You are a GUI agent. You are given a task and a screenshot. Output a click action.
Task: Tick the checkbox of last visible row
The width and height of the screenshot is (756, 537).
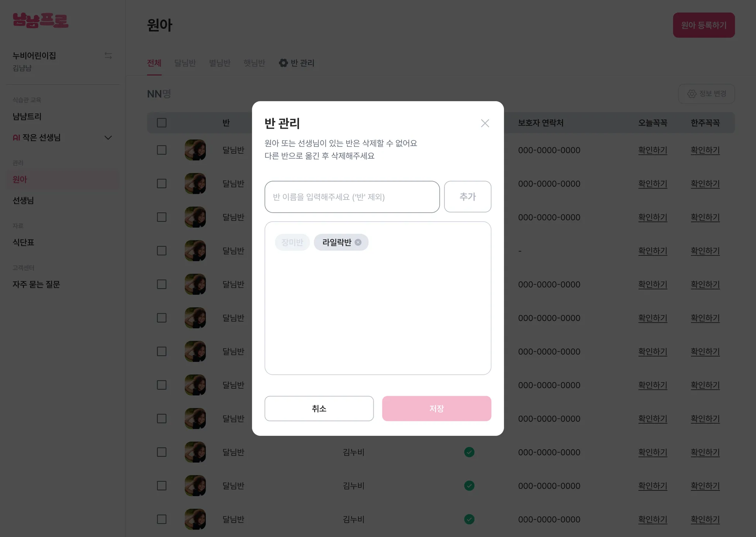tap(162, 519)
